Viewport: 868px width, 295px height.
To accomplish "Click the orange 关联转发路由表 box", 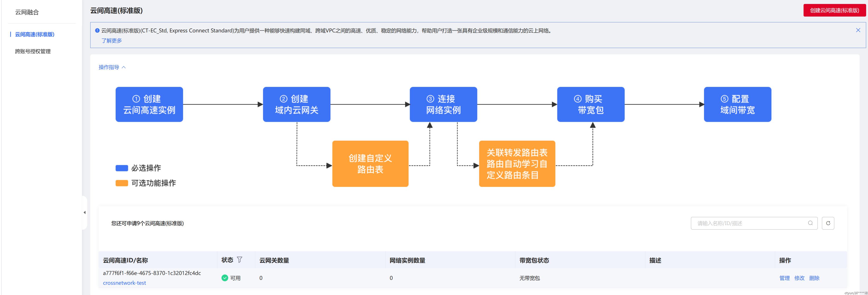I will (517, 164).
